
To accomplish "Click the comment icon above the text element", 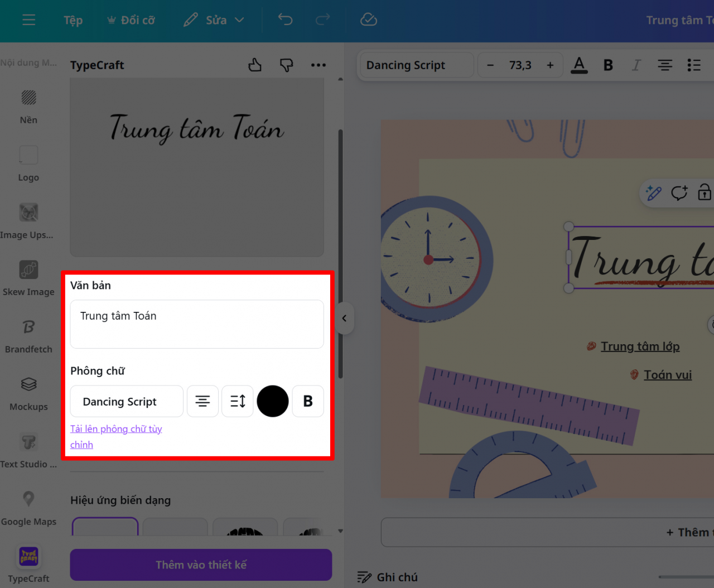I will click(679, 192).
